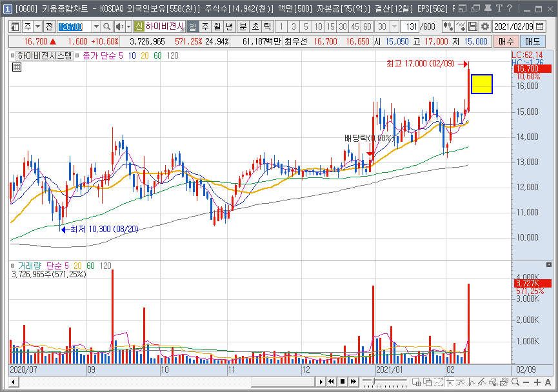Switch chart to weekly 주 period
This screenshot has width=558, height=392.
205,26
